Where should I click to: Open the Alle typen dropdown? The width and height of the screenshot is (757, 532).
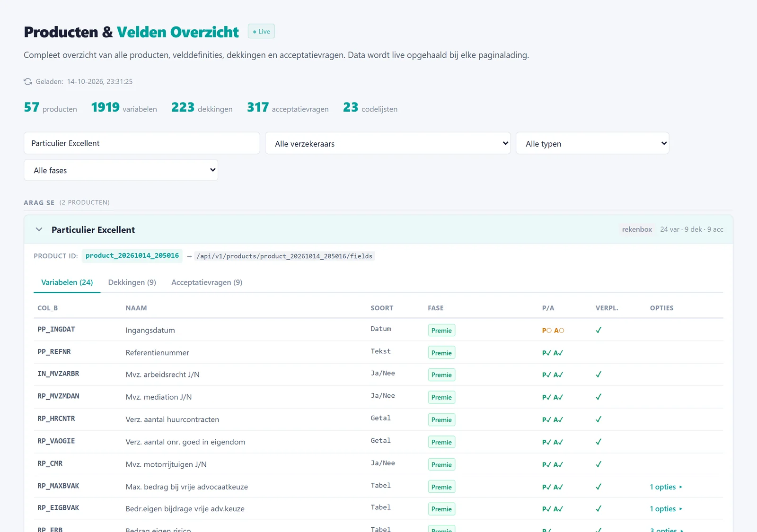592,143
